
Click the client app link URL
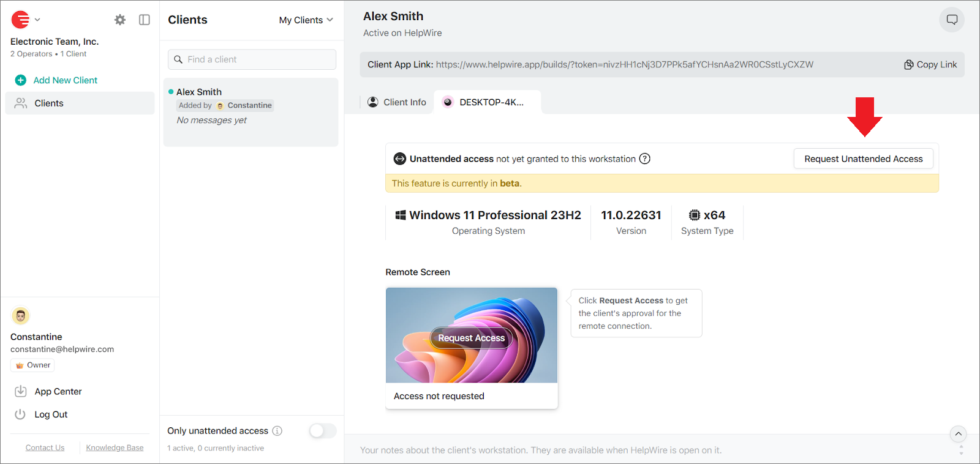625,64
